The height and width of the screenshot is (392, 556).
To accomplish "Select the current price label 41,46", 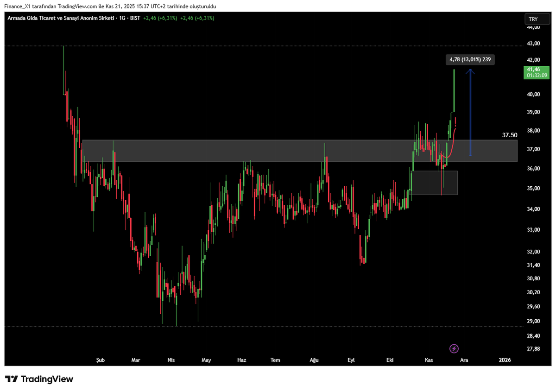I will pos(533,70).
